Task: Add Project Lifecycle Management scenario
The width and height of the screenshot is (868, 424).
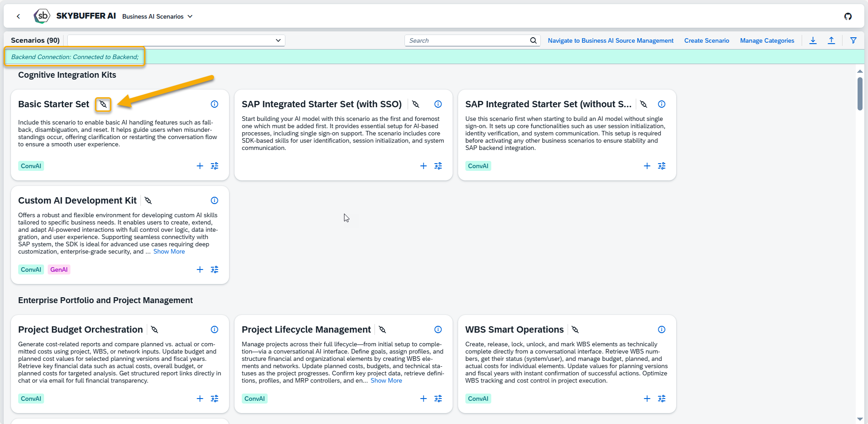Action: (x=424, y=399)
